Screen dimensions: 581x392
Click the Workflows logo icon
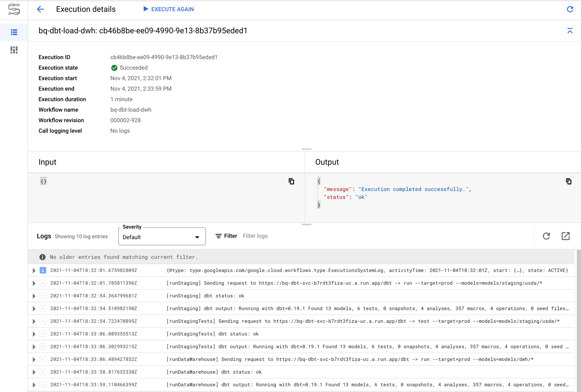[13, 9]
